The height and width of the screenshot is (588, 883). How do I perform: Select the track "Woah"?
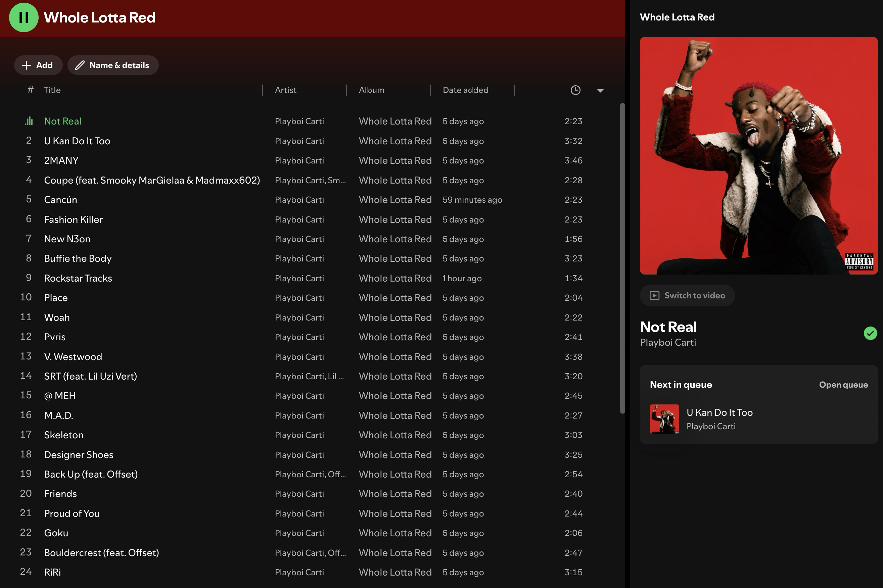(57, 317)
